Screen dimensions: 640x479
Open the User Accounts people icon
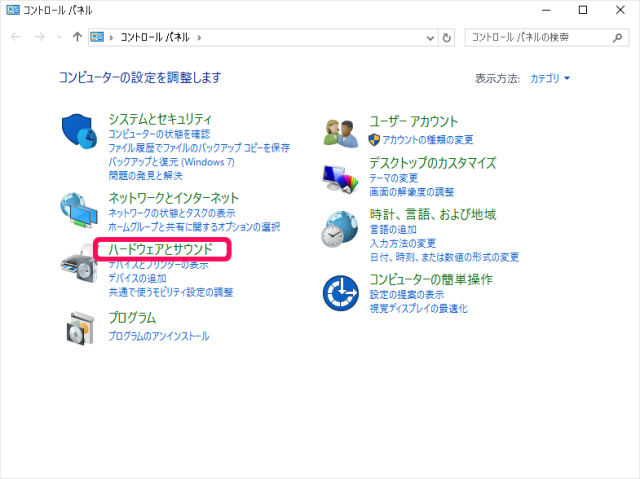(341, 133)
